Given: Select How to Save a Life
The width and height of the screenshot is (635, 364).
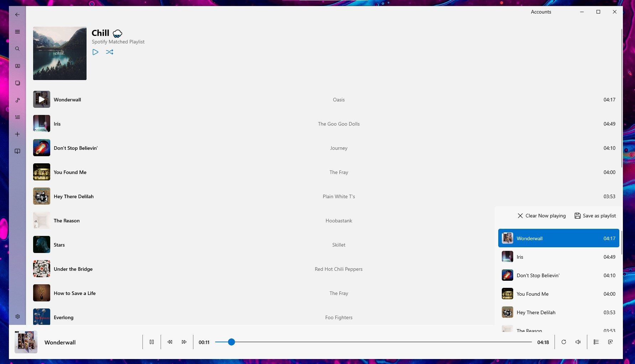Looking at the screenshot, I should 262,293.
